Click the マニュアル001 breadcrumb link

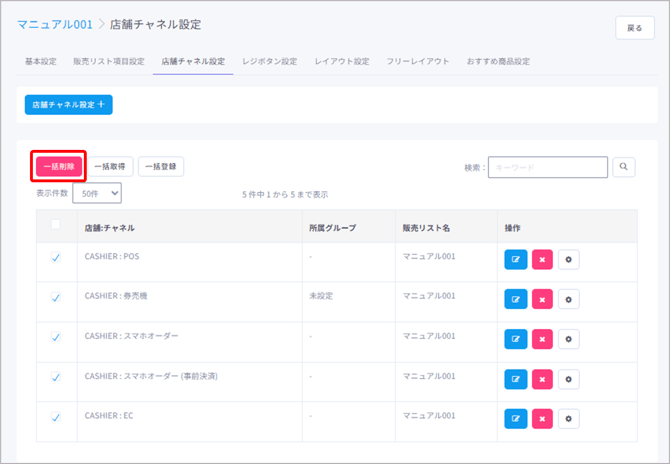tap(55, 23)
